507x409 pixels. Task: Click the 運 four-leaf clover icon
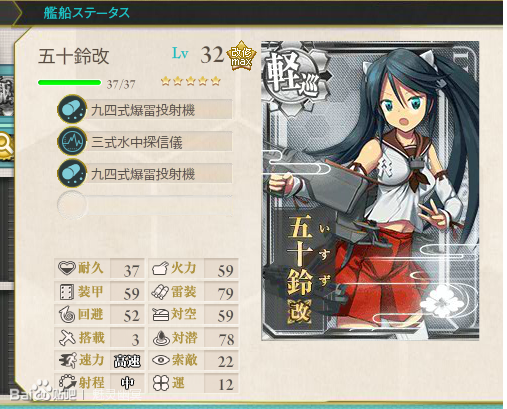pos(161,383)
